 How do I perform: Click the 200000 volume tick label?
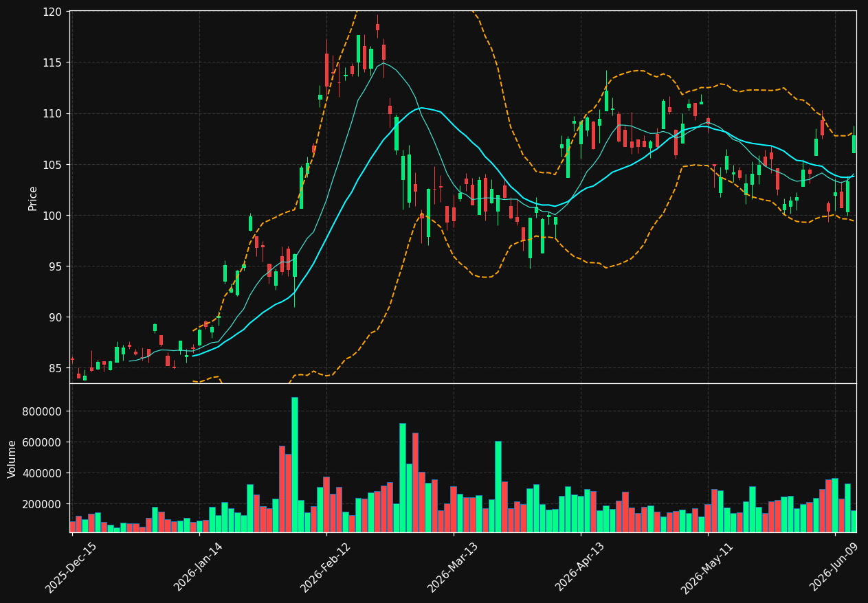(43, 504)
